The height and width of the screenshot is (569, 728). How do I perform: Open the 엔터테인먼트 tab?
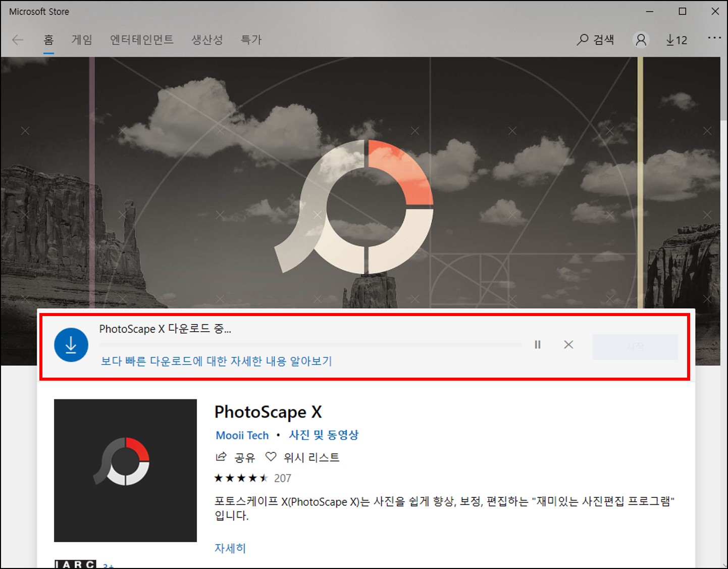coord(142,40)
